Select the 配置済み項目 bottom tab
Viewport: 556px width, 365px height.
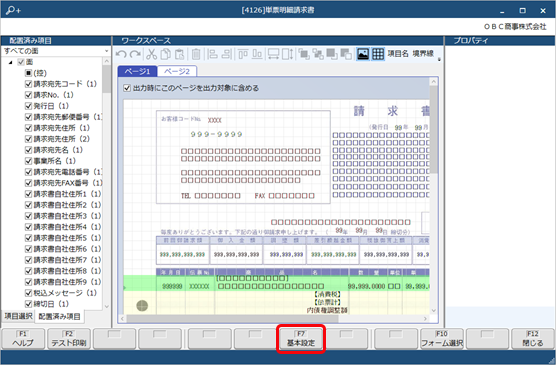[x=59, y=316]
